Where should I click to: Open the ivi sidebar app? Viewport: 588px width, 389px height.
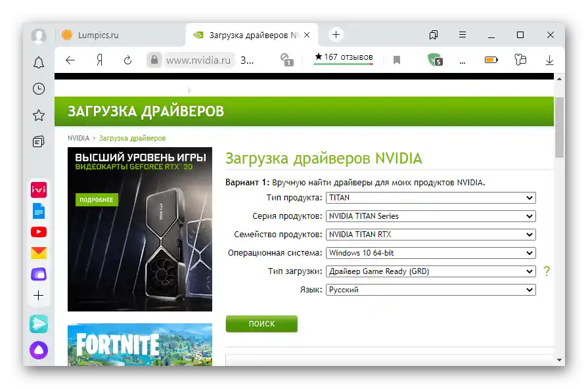coord(39,190)
